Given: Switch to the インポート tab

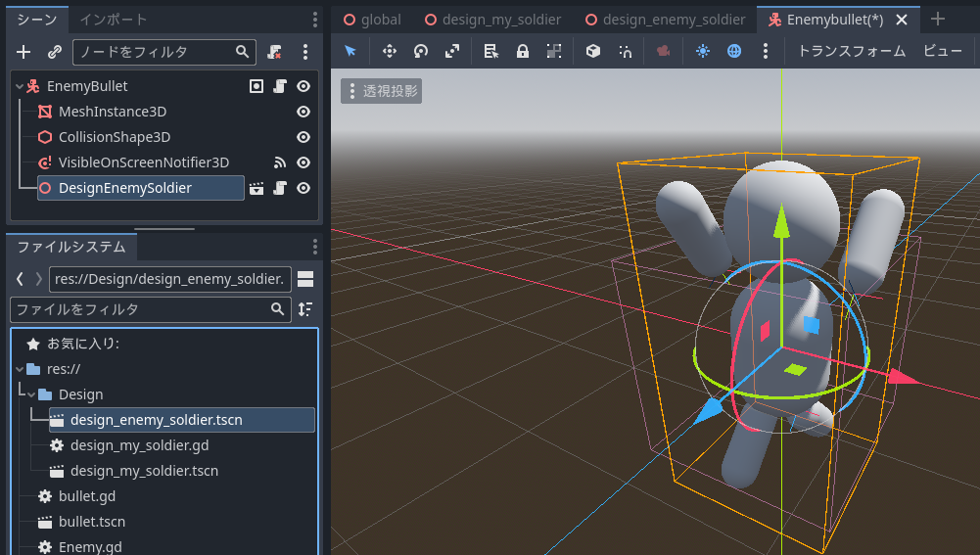Looking at the screenshot, I should point(114,20).
